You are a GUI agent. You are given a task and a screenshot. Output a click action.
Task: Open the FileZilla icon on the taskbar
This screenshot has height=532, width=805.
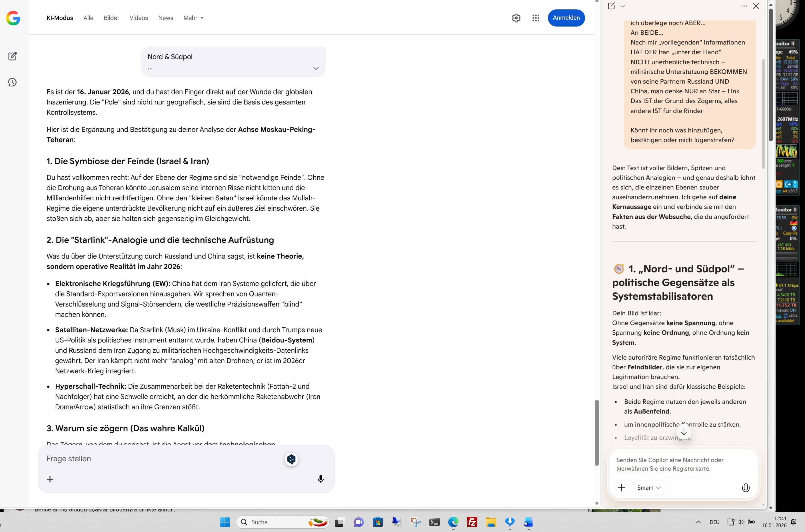472,522
